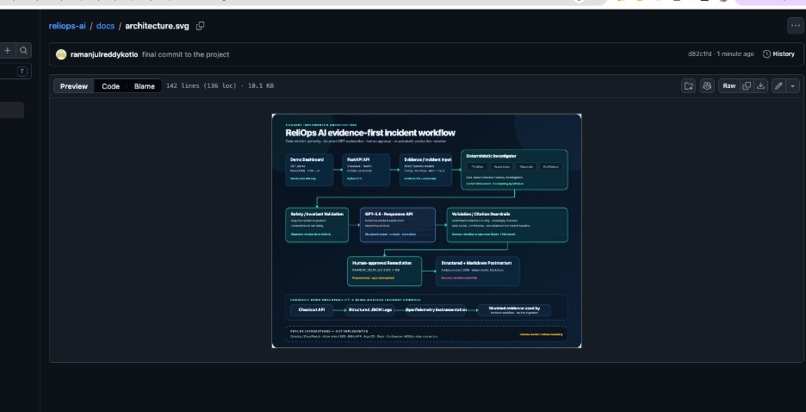
Task: Click the 'Deterministic Investigator' box in diagram
Action: click(x=514, y=170)
